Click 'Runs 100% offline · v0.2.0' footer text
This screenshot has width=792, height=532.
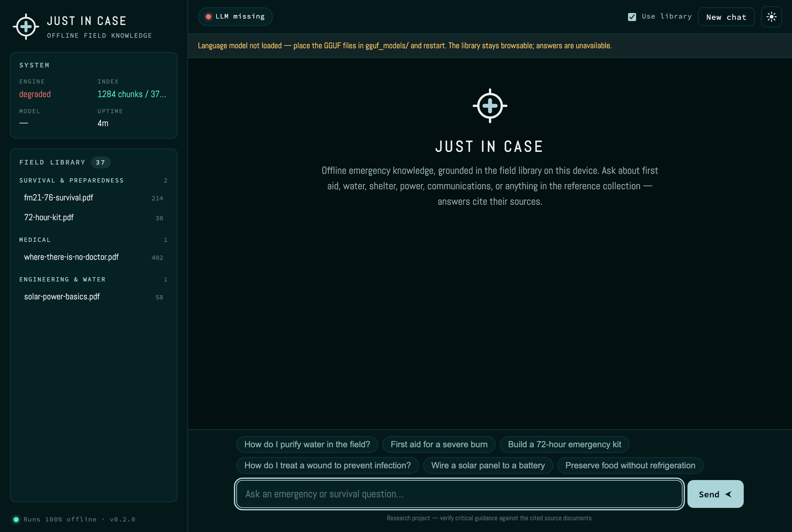80,519
